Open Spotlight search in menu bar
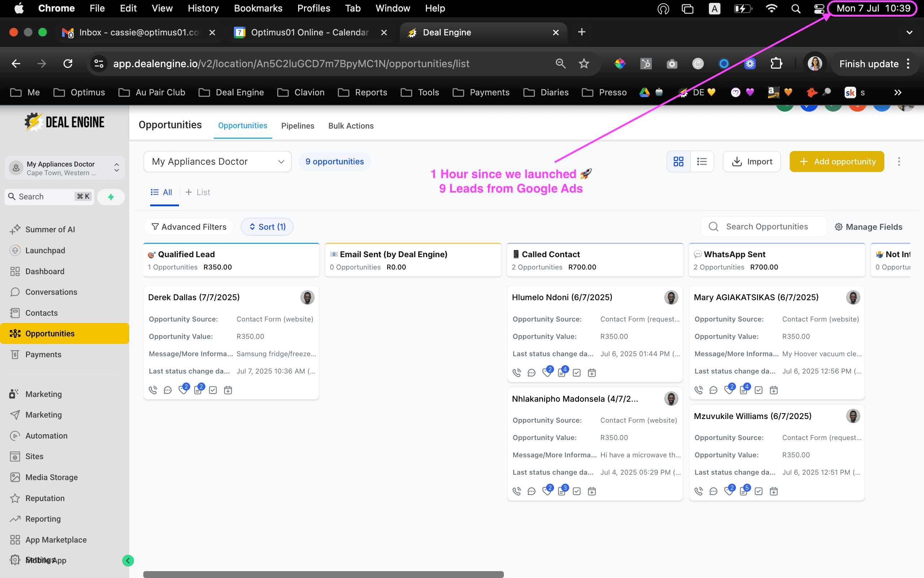Screen dimensions: 924x578 click(796, 8)
